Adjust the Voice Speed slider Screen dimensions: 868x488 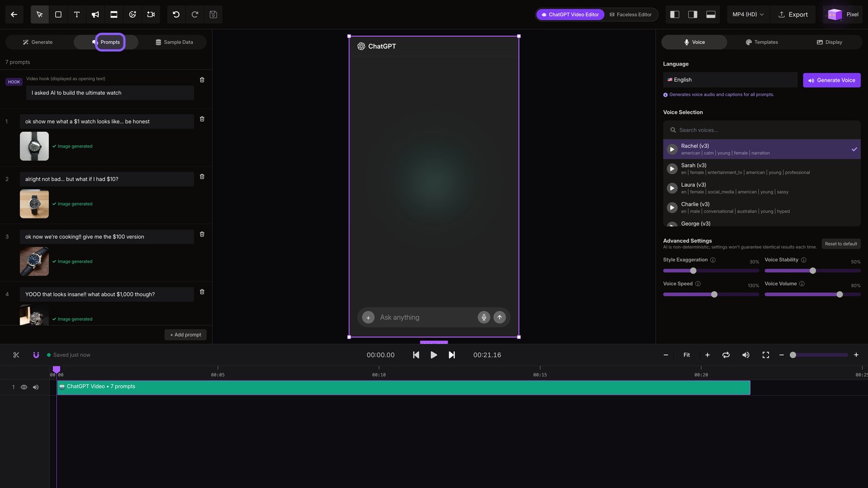tap(711, 294)
